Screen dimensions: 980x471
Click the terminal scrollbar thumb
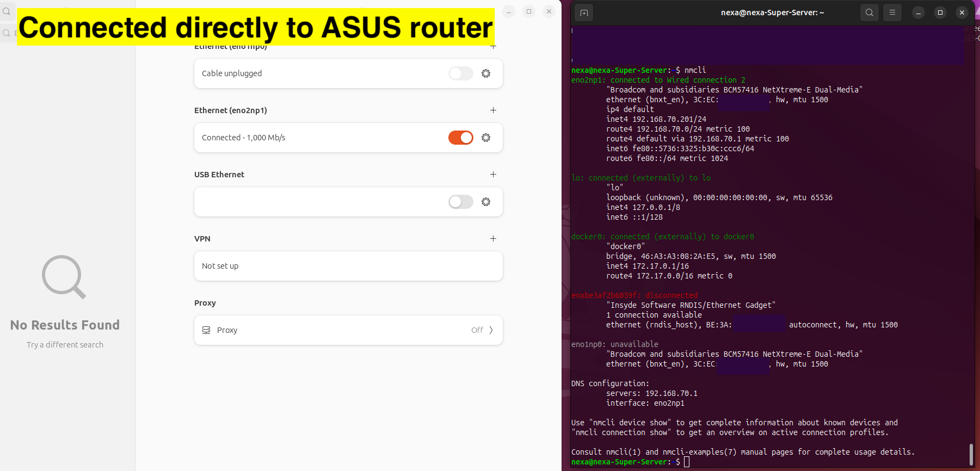[971, 455]
